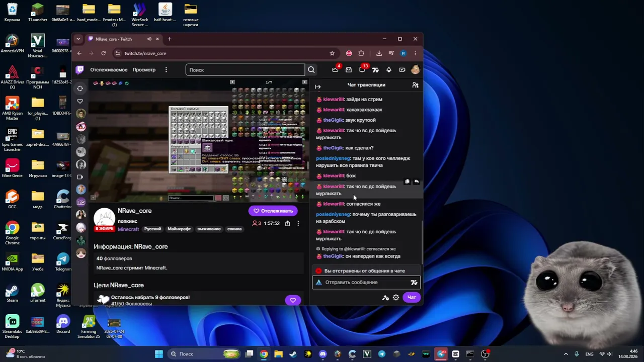Select the Русский tag
The width and height of the screenshot is (644, 362).
[152, 229]
